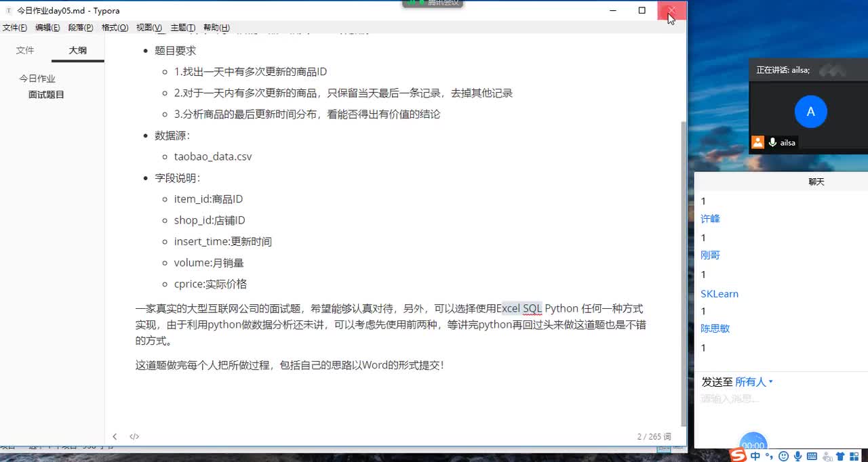Minimize the Typora window
This screenshot has width=868, height=462.
pyautogui.click(x=612, y=10)
